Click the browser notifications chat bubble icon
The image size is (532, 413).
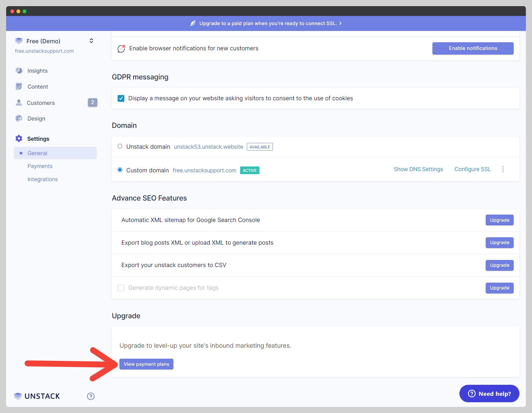tap(121, 48)
